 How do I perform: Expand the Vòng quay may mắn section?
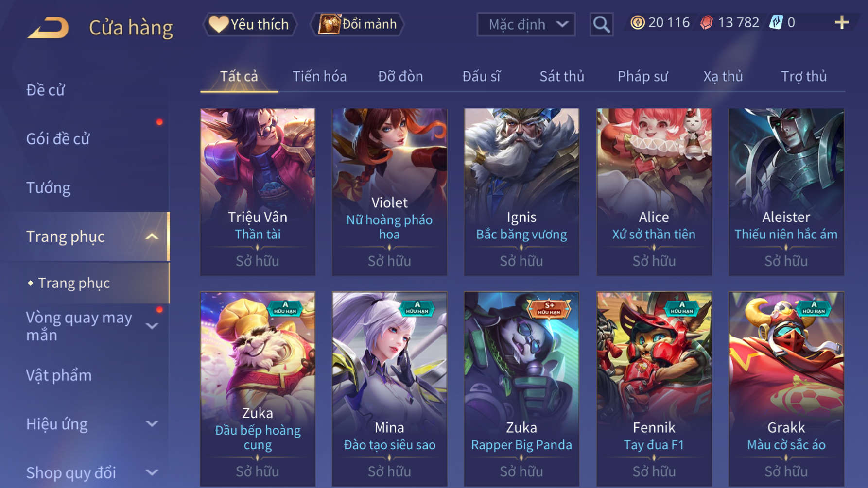coord(152,326)
